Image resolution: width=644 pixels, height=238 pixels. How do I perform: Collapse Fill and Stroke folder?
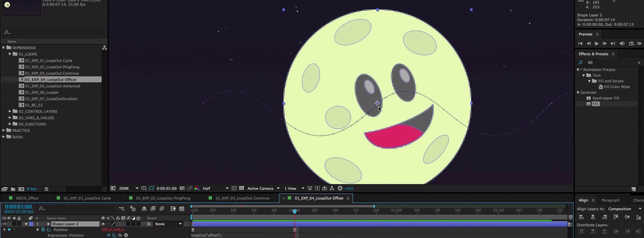point(589,81)
